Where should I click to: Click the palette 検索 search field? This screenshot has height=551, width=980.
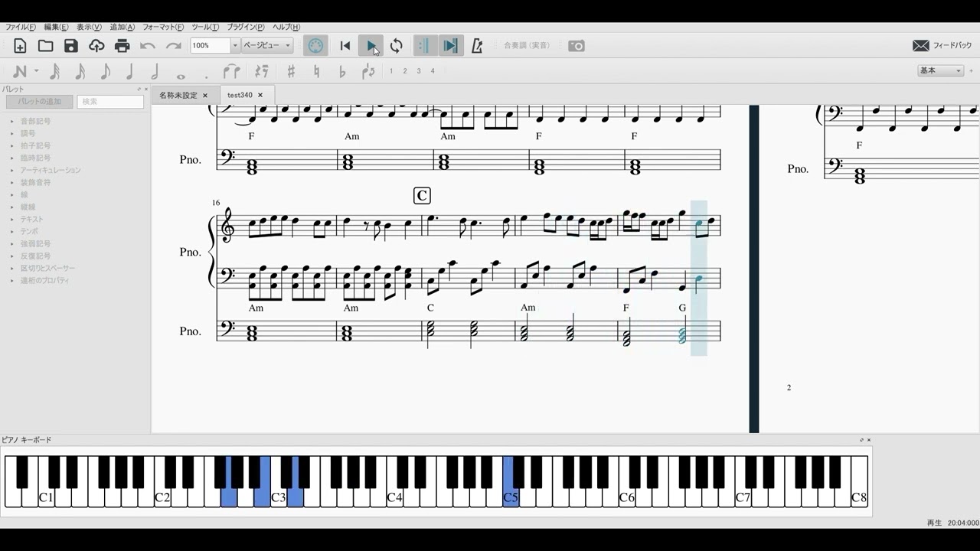[110, 101]
